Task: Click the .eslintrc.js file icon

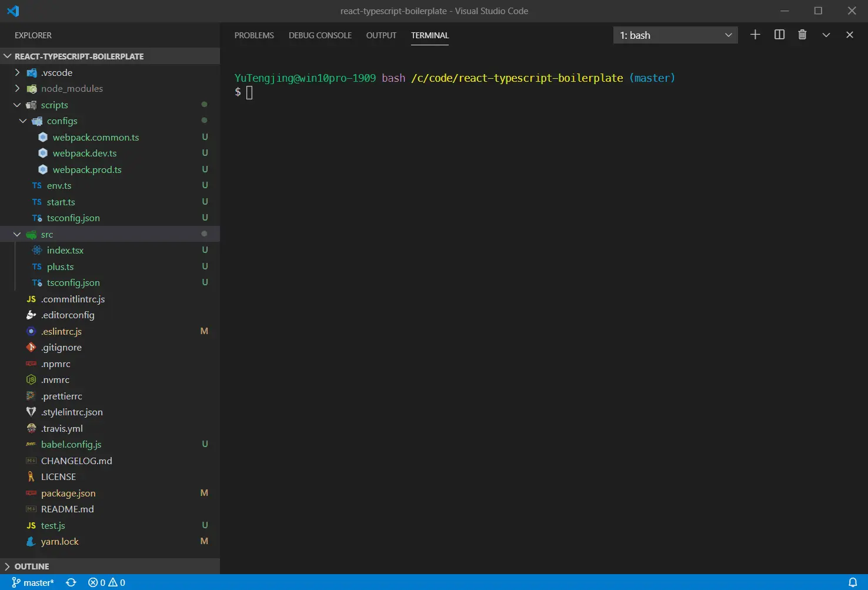Action: [x=31, y=331]
